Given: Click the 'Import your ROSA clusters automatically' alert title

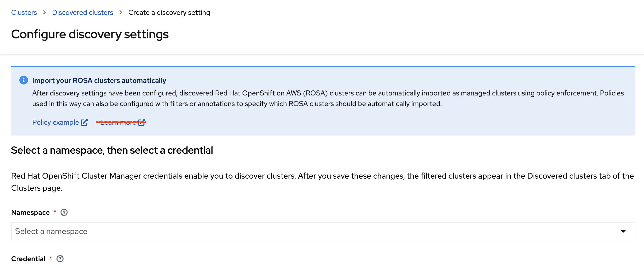Looking at the screenshot, I should (99, 81).
